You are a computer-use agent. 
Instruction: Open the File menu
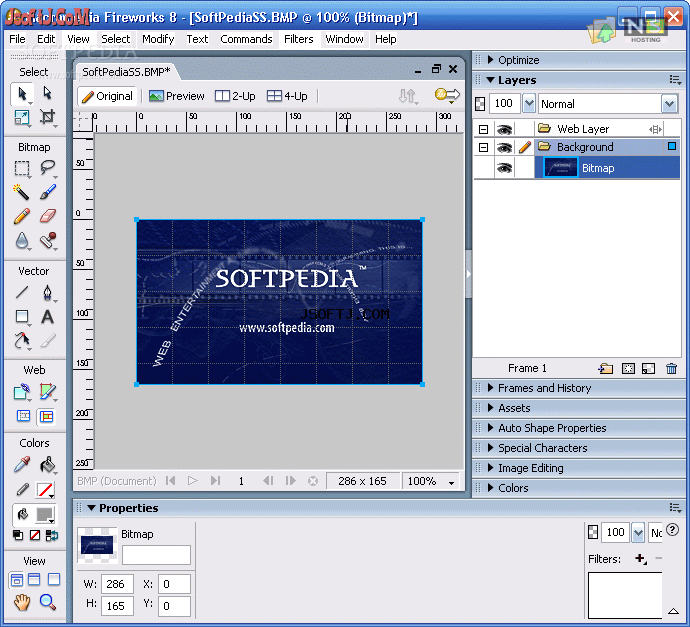(x=17, y=39)
